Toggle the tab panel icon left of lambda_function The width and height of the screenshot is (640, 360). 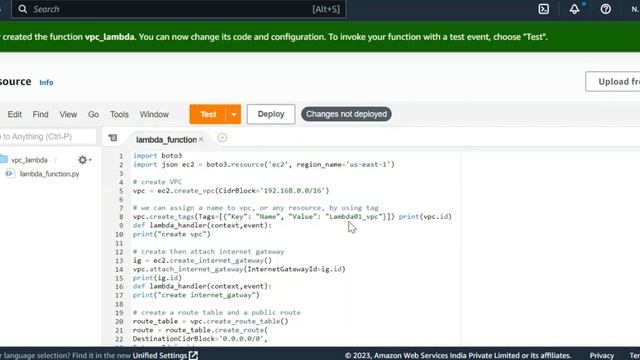click(113, 138)
